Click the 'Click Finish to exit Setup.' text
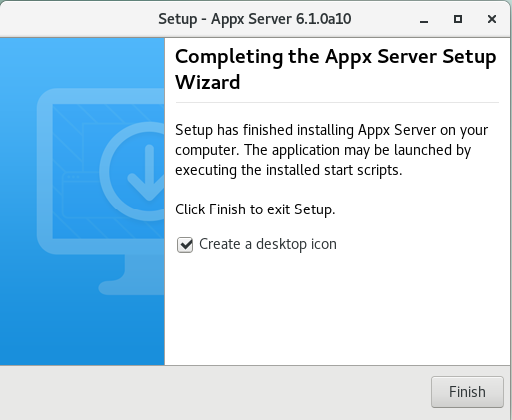 click(x=255, y=209)
